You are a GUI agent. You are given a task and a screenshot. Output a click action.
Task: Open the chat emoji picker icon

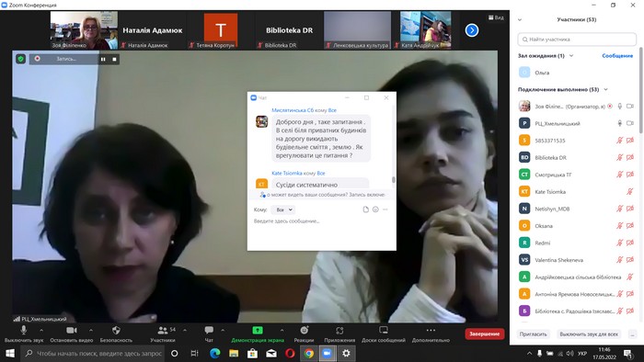click(375, 209)
